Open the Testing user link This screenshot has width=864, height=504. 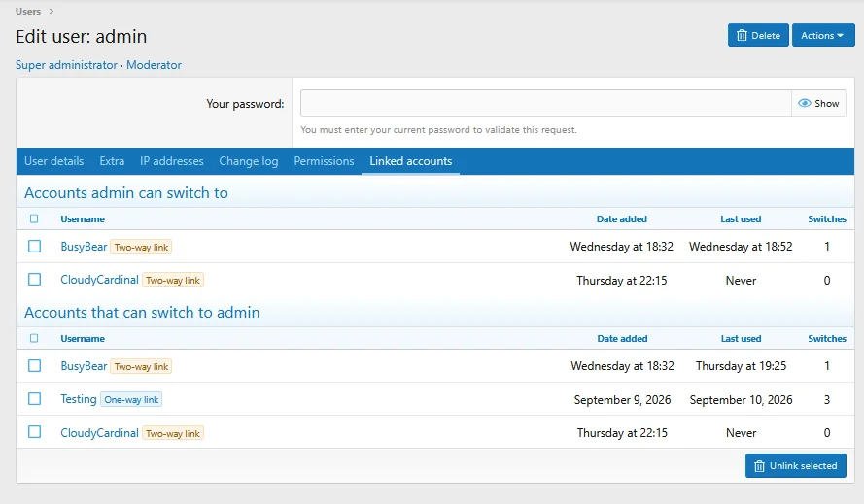[x=79, y=399]
